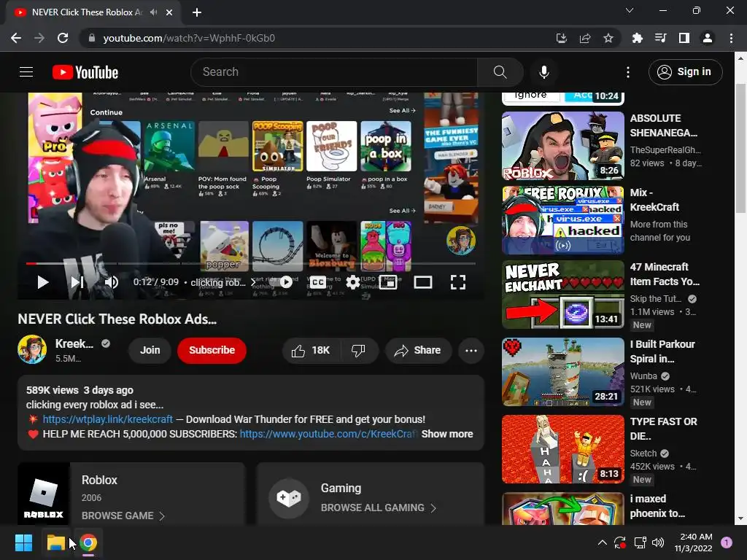This screenshot has height=560, width=747.
Task: Open '47 Minecraft Item Facts' thumbnail
Action: 562,295
